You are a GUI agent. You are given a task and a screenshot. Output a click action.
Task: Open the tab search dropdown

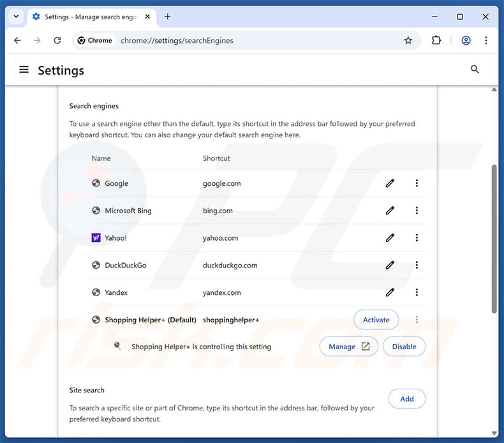click(16, 17)
